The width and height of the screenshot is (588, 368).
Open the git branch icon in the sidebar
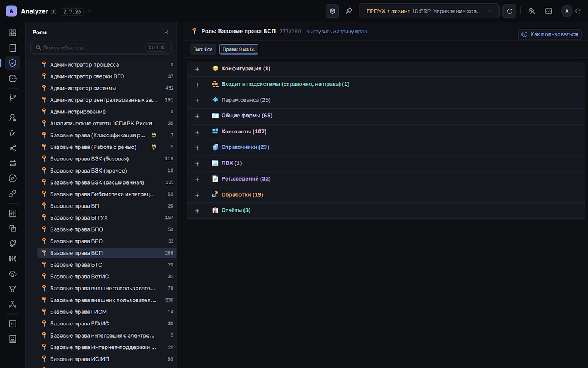coord(13,98)
